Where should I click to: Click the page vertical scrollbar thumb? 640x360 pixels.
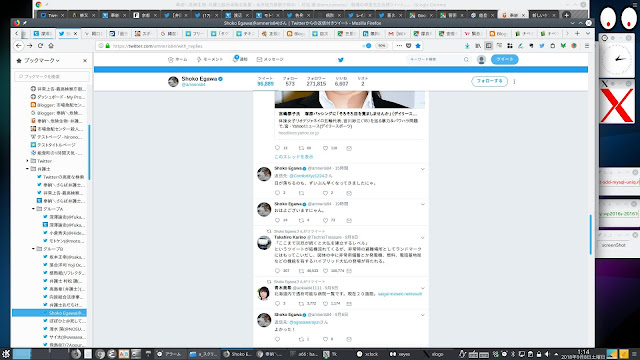pos(591,235)
